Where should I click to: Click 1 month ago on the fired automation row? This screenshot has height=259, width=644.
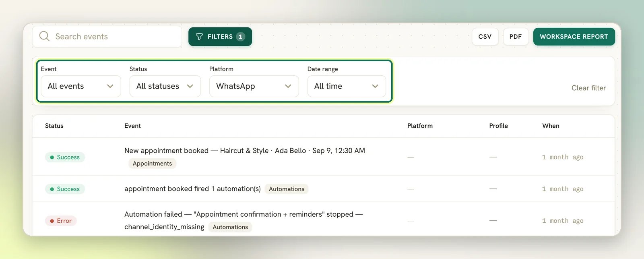point(563,189)
